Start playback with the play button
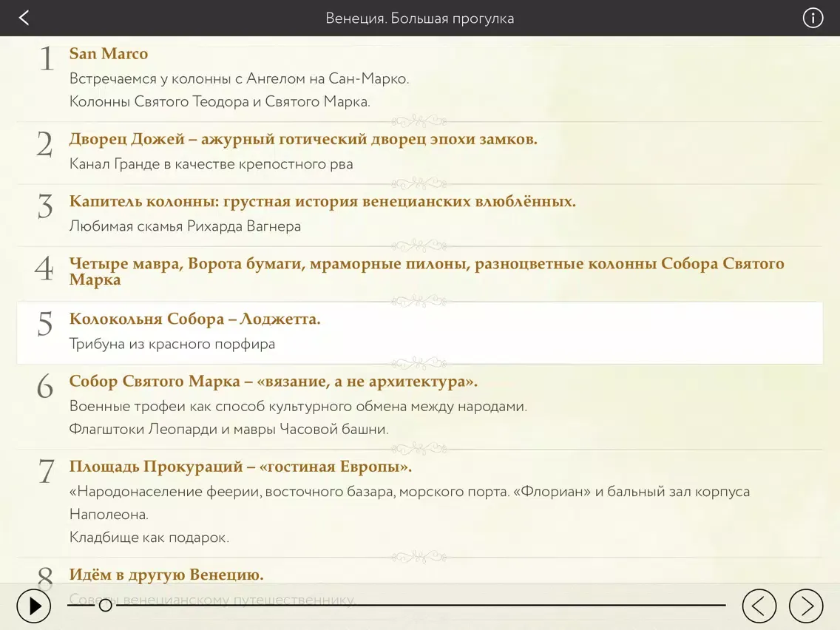Image resolution: width=840 pixels, height=630 pixels. [x=34, y=606]
